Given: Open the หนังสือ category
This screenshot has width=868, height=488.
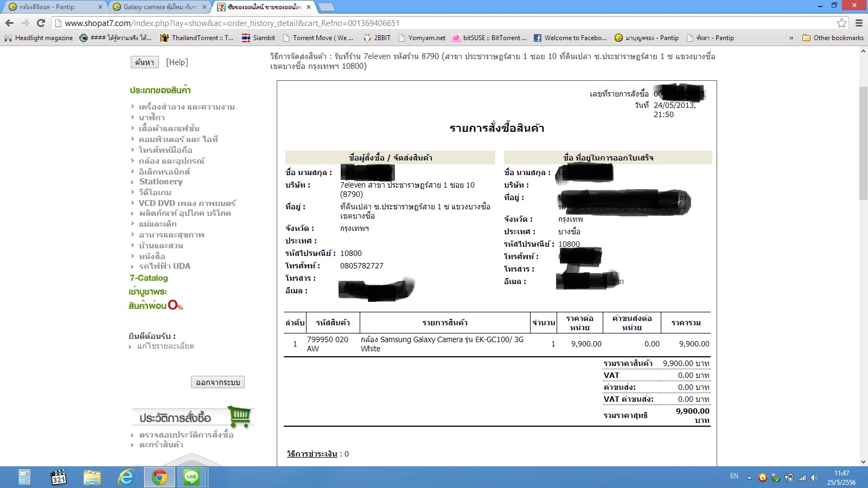Looking at the screenshot, I should 152,256.
